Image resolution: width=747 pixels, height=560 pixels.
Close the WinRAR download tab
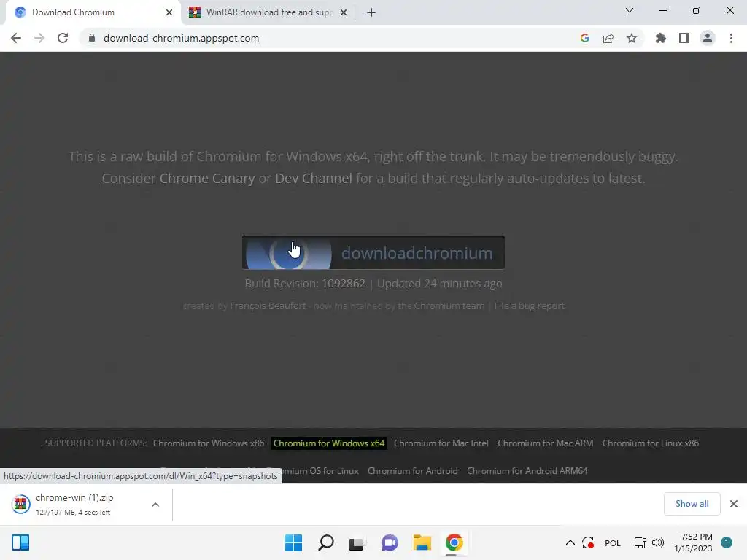[x=344, y=12]
